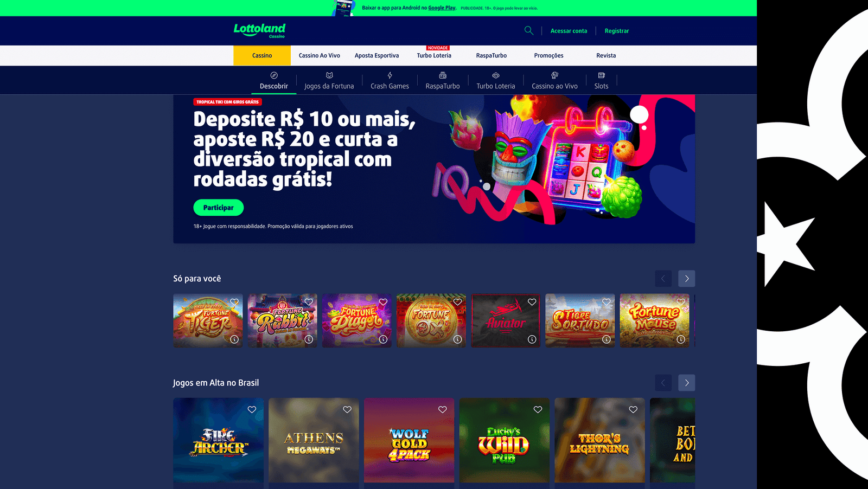Screen dimensions: 868x489
Task: Show info for Aviator game
Action: [532, 339]
